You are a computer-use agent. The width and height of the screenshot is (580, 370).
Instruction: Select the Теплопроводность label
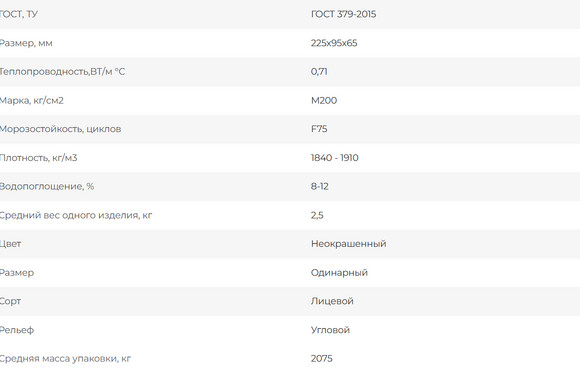62,71
